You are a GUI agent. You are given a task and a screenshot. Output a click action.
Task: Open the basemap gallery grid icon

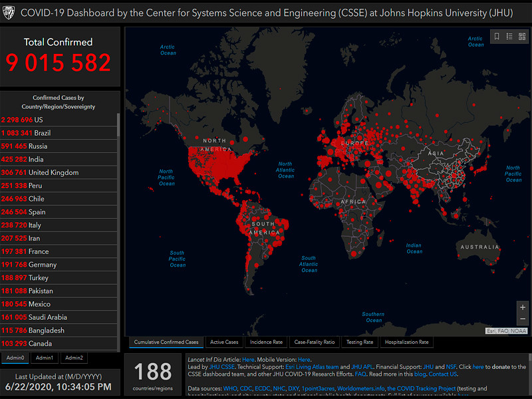tap(521, 37)
